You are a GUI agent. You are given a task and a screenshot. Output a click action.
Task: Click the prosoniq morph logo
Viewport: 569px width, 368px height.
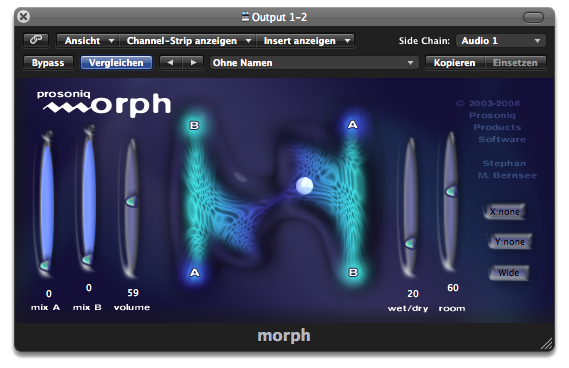pyautogui.click(x=104, y=104)
